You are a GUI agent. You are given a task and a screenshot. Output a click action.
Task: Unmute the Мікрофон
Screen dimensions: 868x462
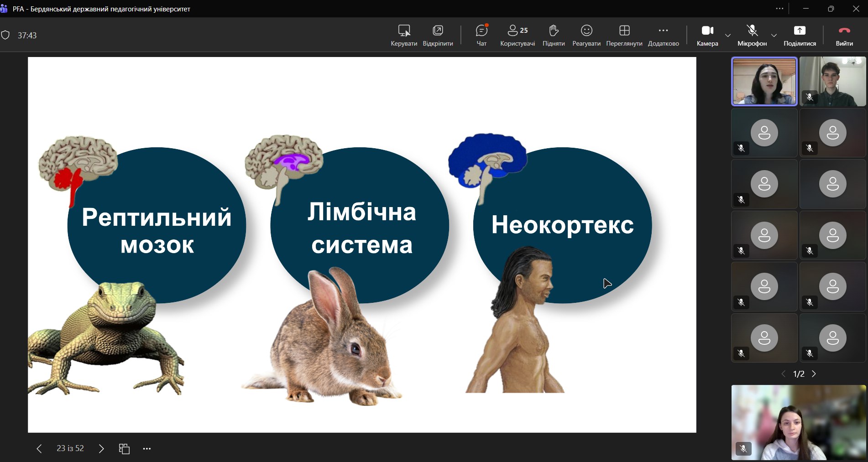[x=752, y=35]
